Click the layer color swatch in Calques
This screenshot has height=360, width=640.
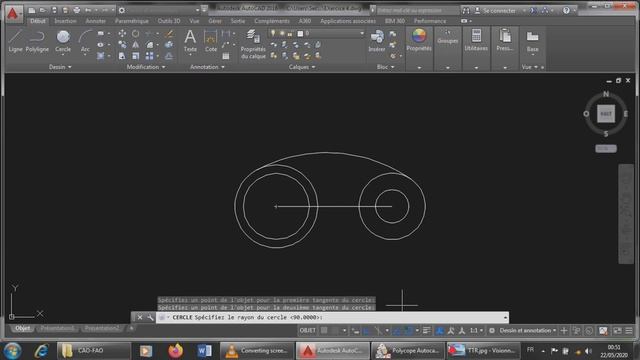click(x=300, y=33)
